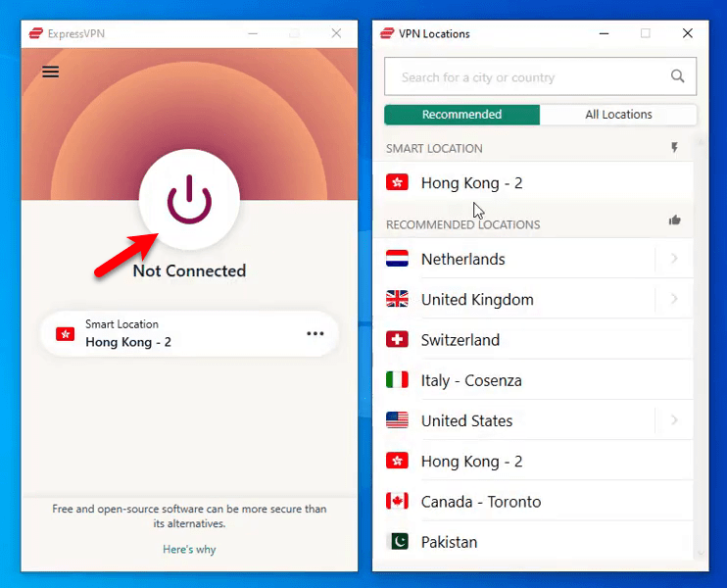Click the Pakistan flag icon
This screenshot has width=727, height=588.
click(x=399, y=541)
